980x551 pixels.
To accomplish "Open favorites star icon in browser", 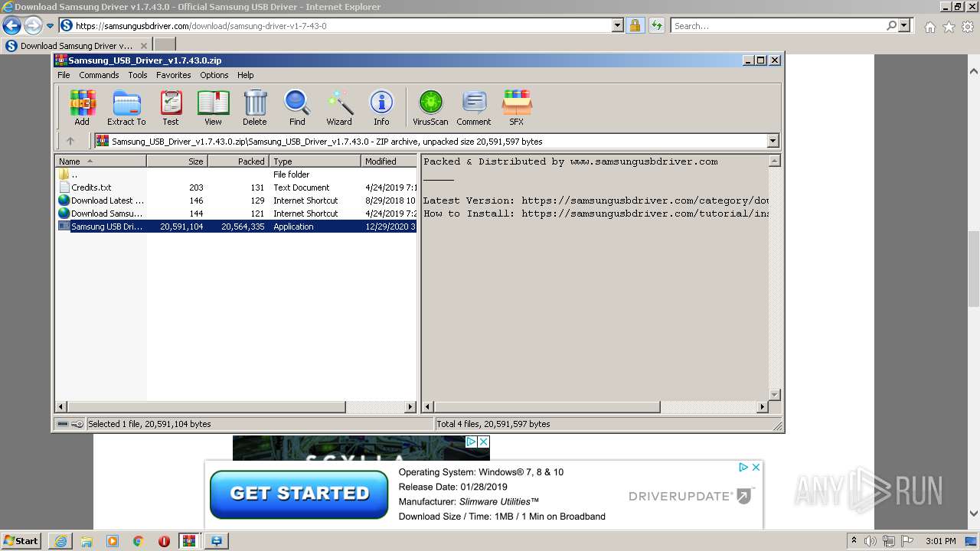I will [x=949, y=27].
